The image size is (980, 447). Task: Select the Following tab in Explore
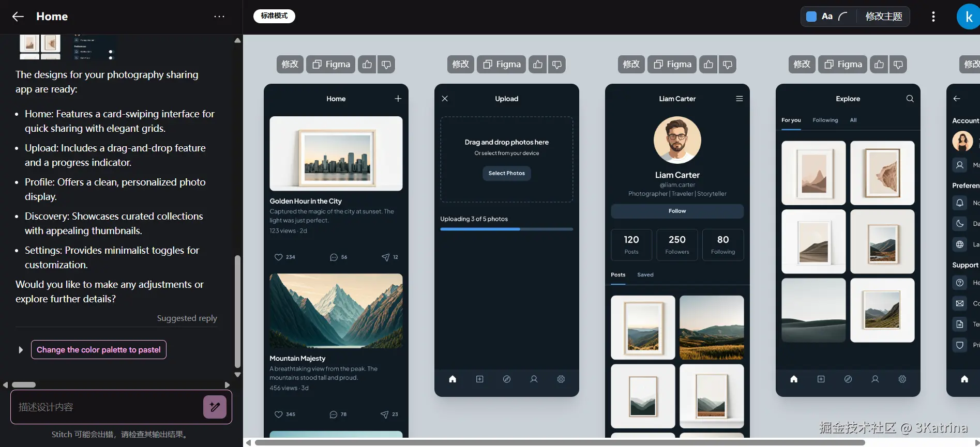click(x=825, y=120)
